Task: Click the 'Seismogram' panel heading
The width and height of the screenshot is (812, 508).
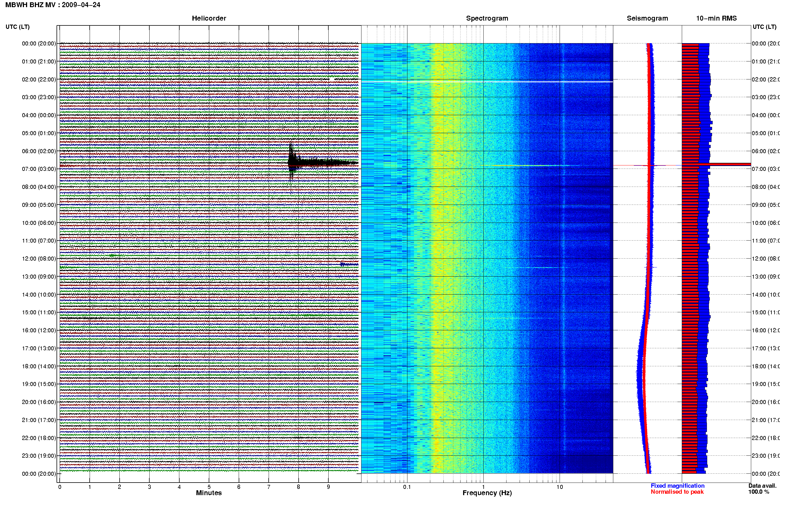Action: click(x=647, y=18)
